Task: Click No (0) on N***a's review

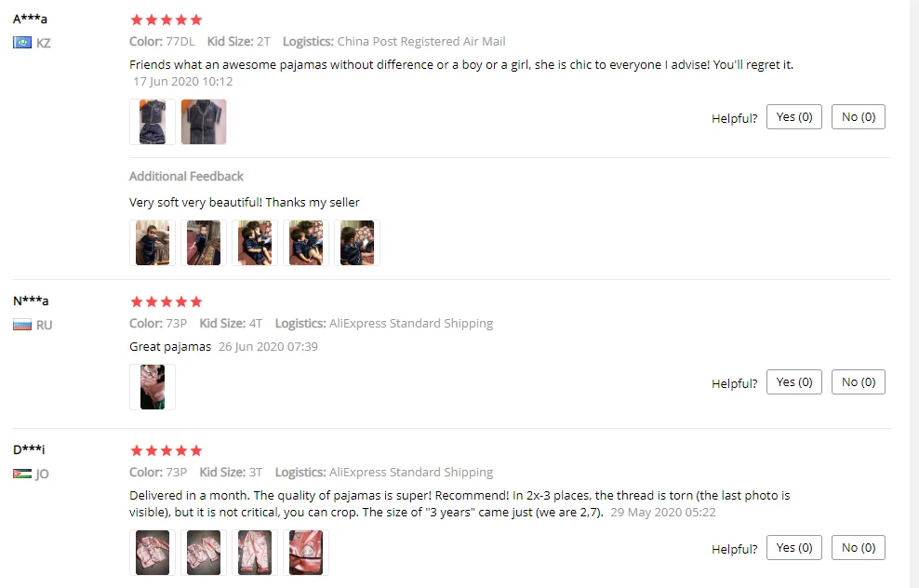Action: pos(858,382)
